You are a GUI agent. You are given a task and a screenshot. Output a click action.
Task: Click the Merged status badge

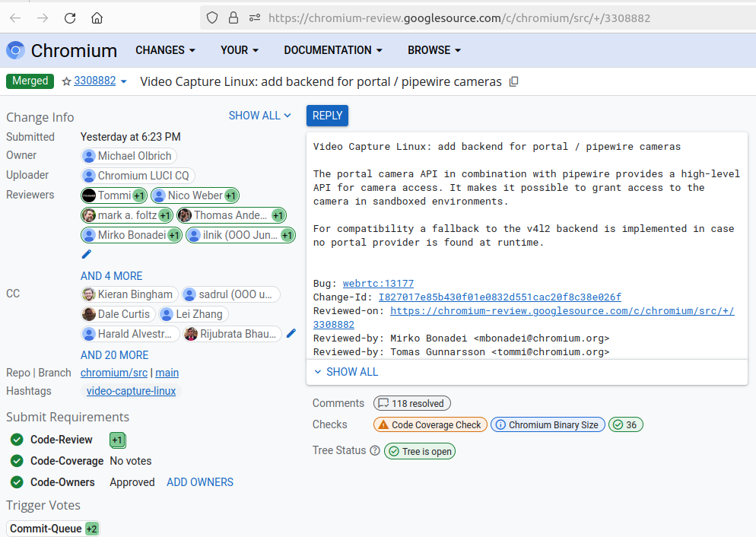pos(30,81)
